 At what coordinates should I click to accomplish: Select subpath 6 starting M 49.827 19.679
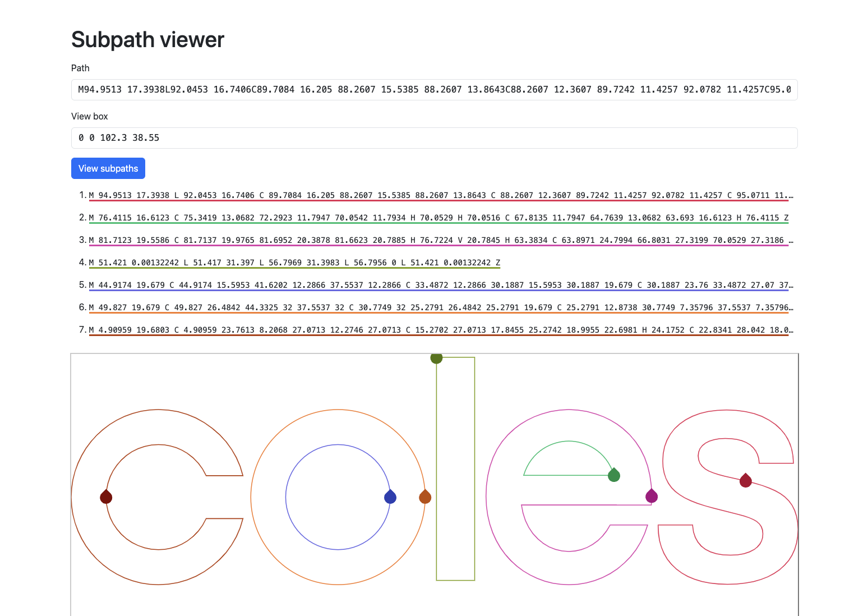pyautogui.click(x=441, y=307)
